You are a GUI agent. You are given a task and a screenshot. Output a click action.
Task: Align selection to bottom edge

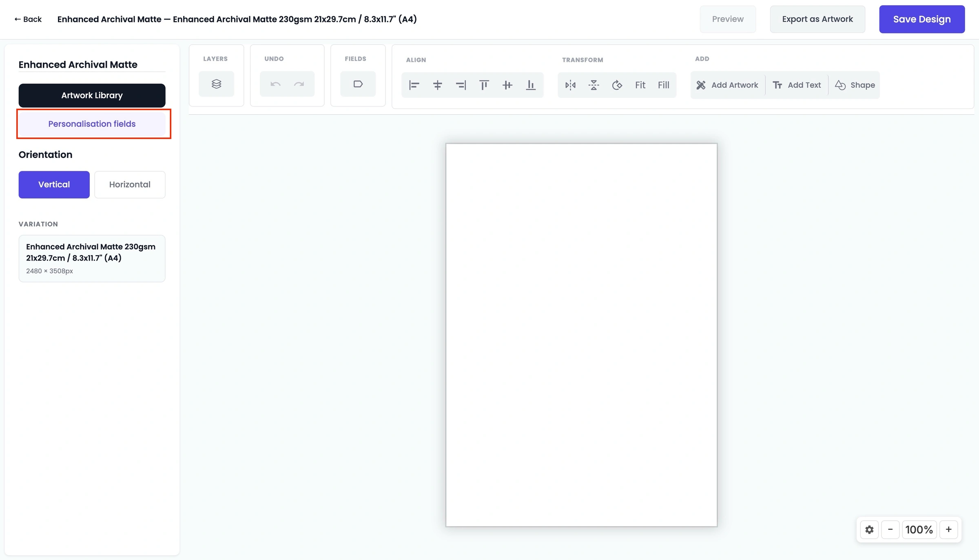pyautogui.click(x=530, y=85)
